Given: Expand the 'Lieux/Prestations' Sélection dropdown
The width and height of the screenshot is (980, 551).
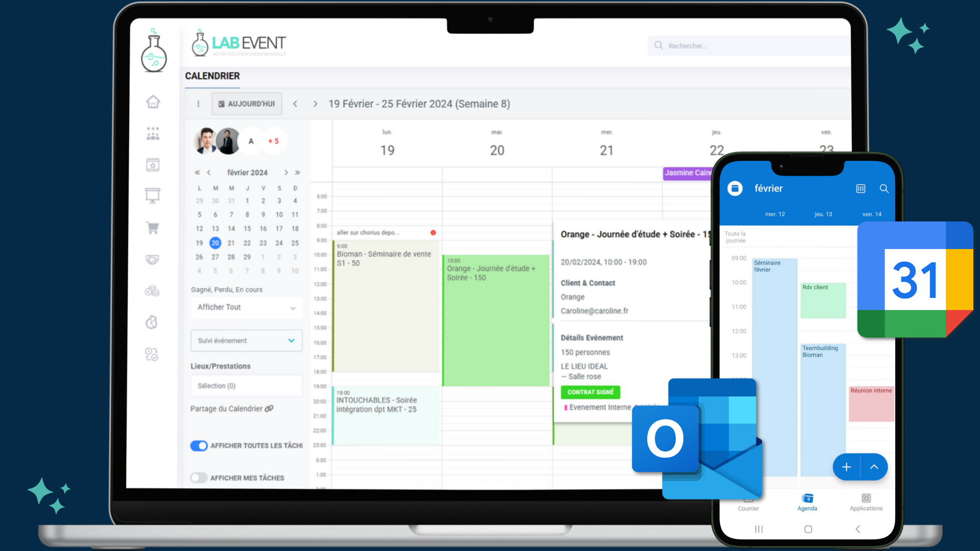Looking at the screenshot, I should click(244, 384).
